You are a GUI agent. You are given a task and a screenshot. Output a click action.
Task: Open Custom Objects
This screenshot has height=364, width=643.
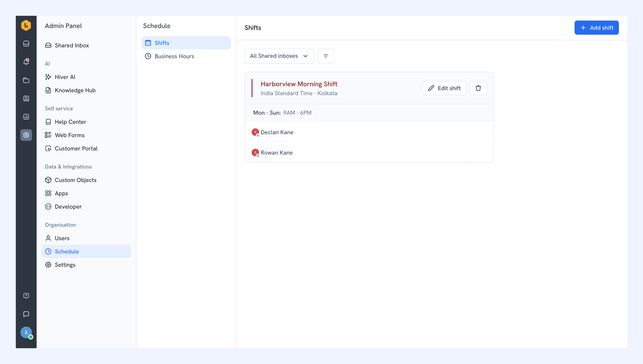coord(86,180)
